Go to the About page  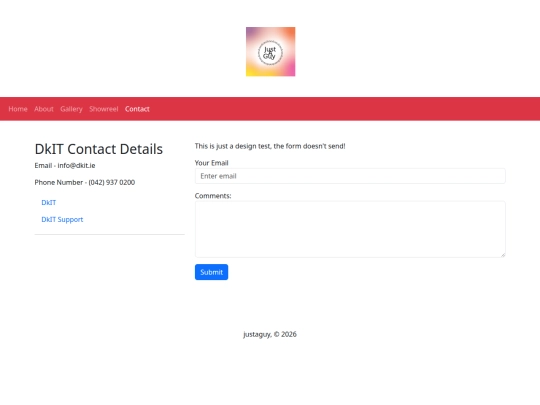click(x=44, y=109)
